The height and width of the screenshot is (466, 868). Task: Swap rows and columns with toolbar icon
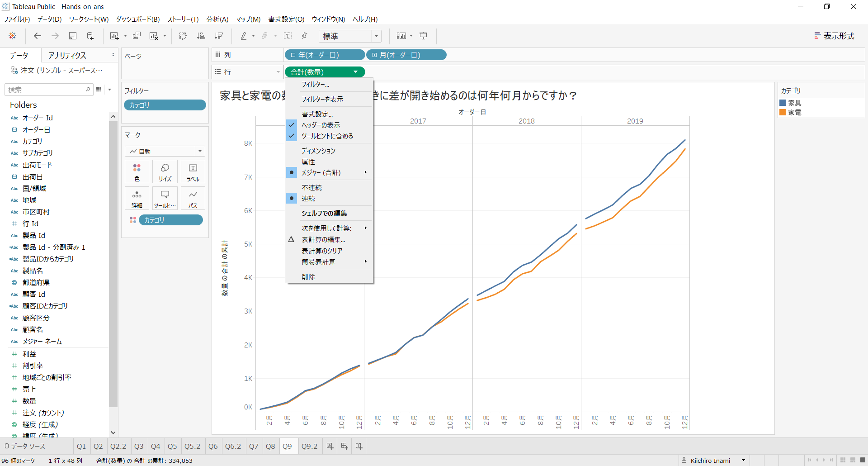click(183, 36)
